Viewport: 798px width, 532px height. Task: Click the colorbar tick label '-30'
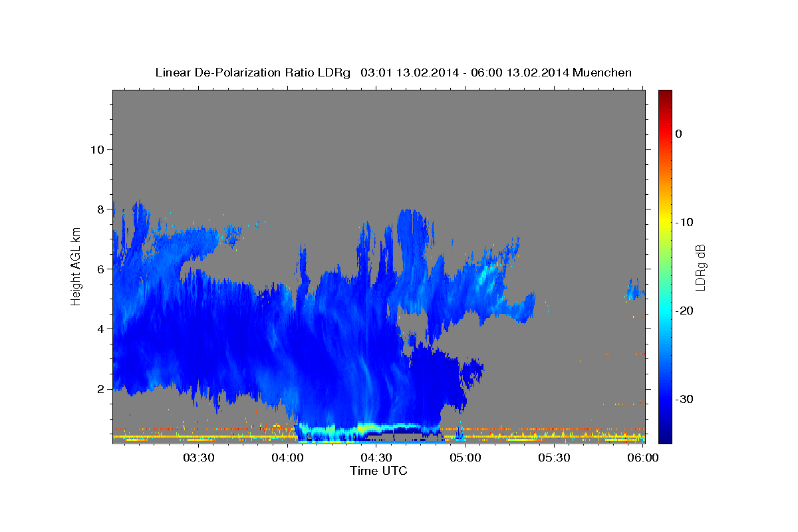point(686,399)
